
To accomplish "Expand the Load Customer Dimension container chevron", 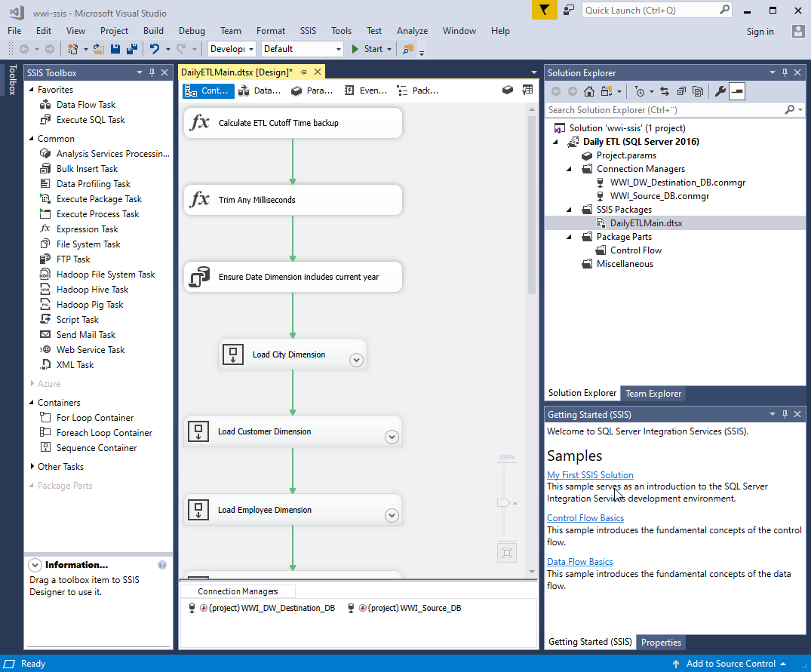I will coord(392,437).
